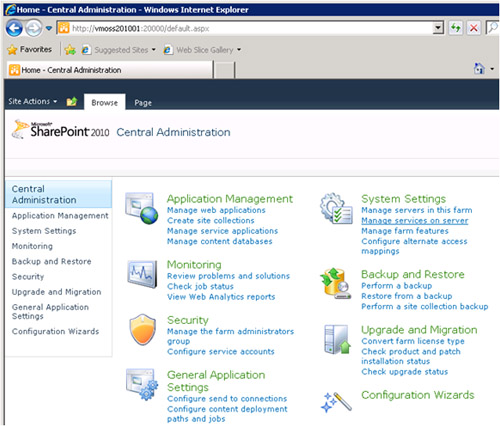500x426 pixels.
Task: Click Configuration Wizards magic wand icon
Action: point(336,402)
